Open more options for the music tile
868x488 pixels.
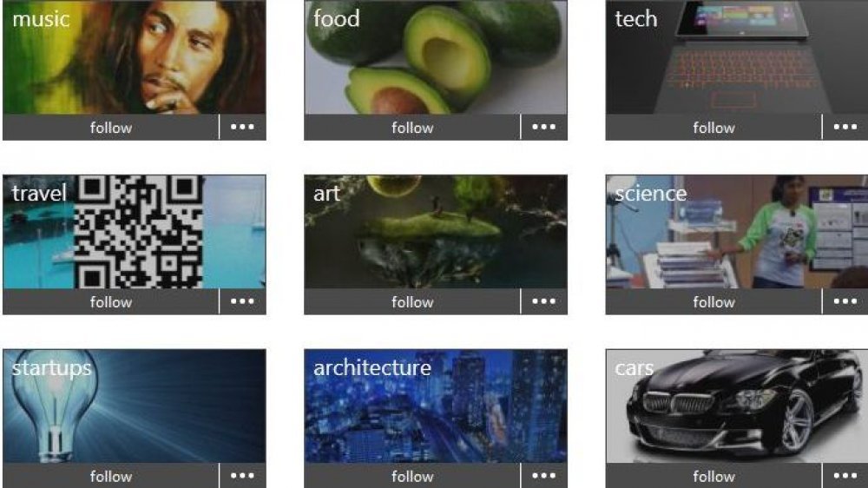click(242, 128)
